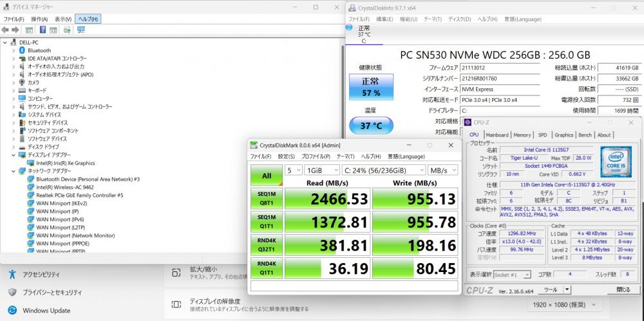Click the Update driver toolbar icon

[67, 30]
